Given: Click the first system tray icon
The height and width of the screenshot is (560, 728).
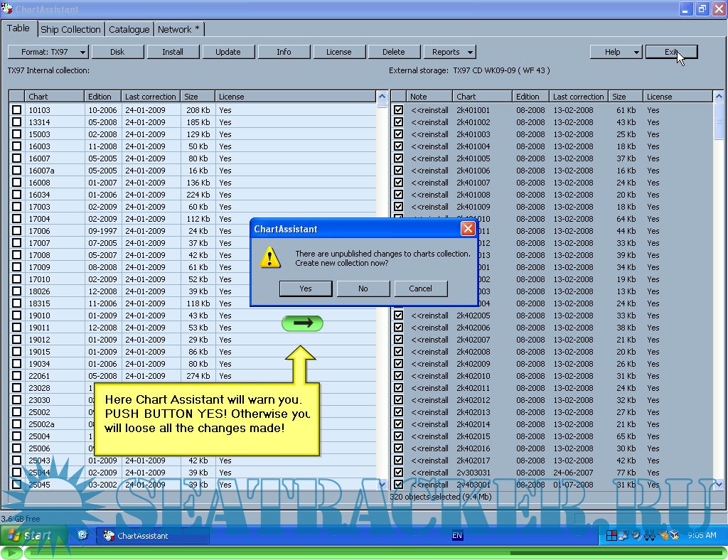Looking at the screenshot, I should 611,536.
